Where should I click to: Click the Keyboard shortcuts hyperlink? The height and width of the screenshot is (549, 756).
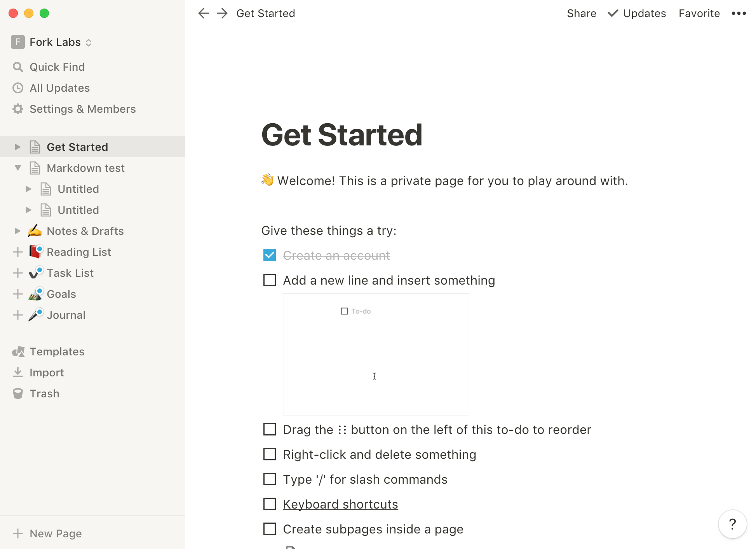(340, 504)
